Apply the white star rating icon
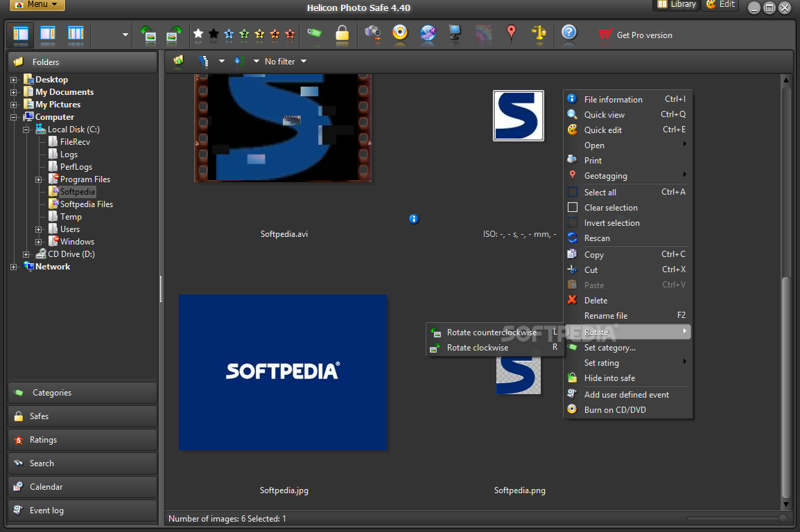The width and height of the screenshot is (800, 532). pos(198,34)
